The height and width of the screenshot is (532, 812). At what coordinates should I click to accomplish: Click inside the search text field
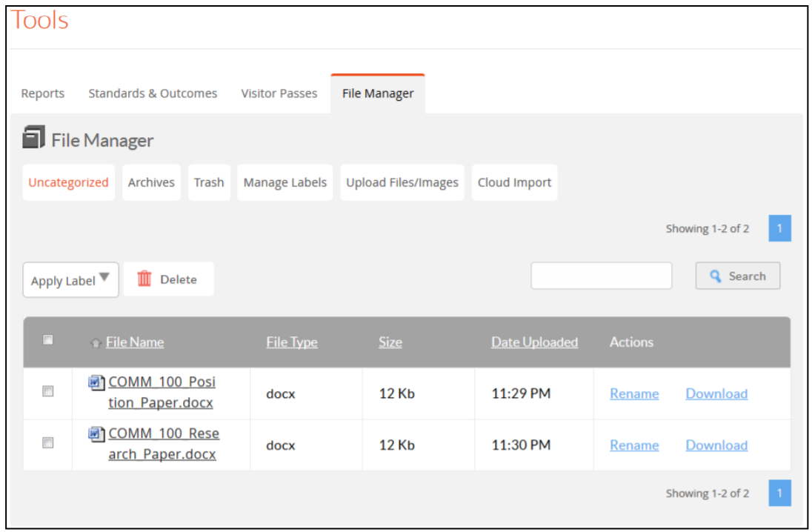[x=601, y=276]
